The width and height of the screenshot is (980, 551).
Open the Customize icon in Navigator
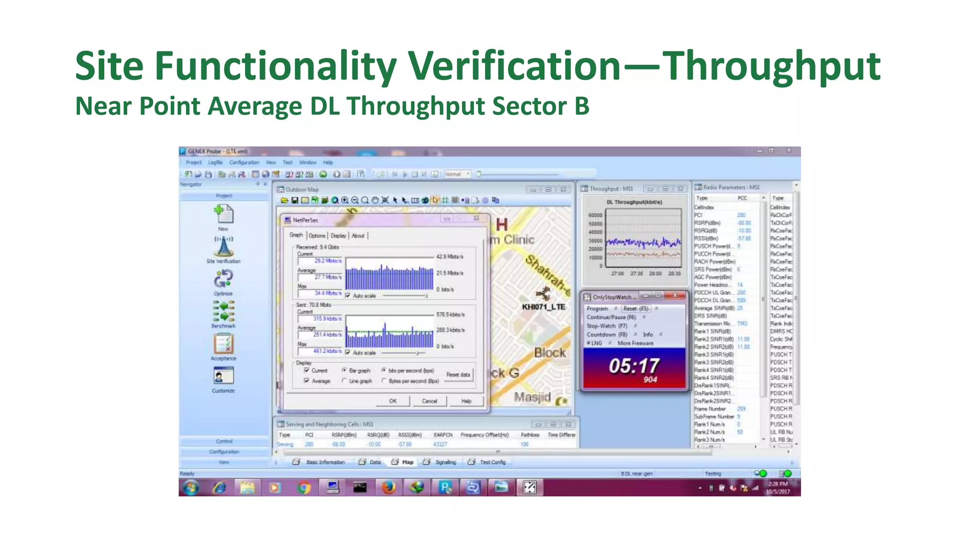click(223, 376)
